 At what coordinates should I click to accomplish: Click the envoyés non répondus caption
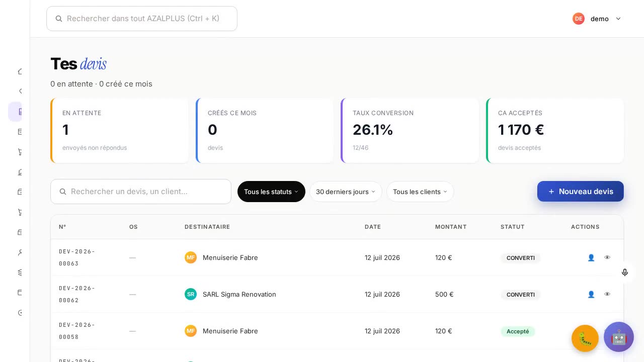95,148
